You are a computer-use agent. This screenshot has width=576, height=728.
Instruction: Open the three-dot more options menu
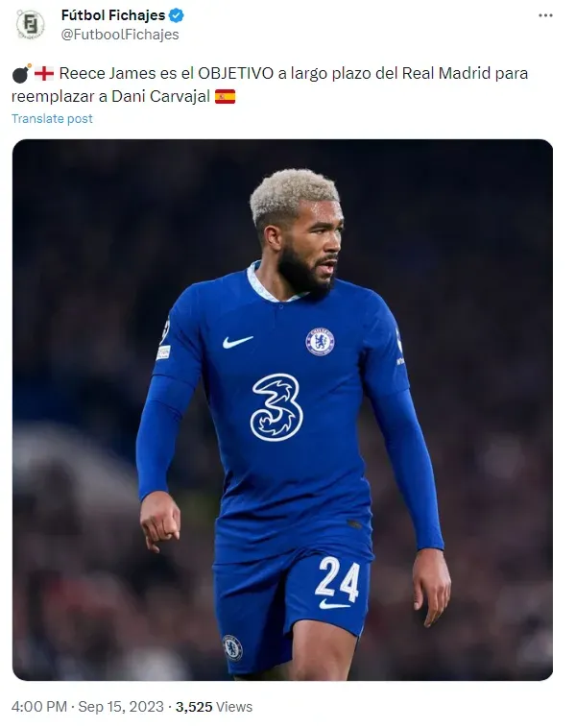click(x=545, y=15)
